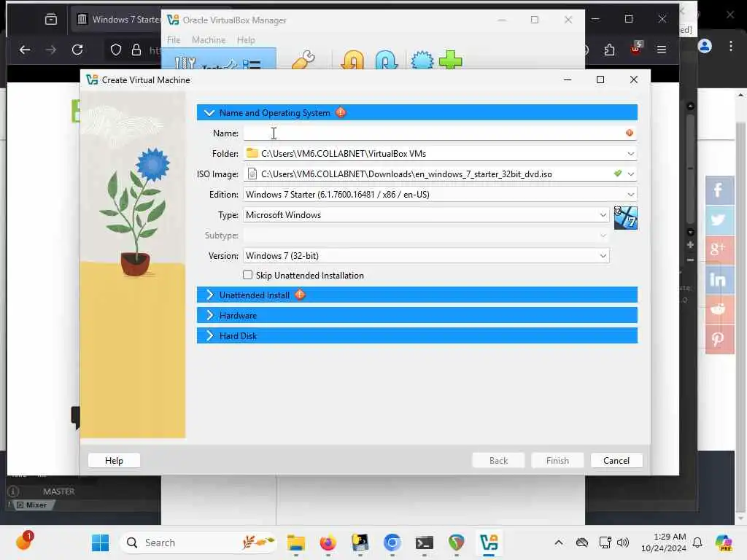
Task: Open File menu in VirtualBox Manager
Action: tap(174, 40)
